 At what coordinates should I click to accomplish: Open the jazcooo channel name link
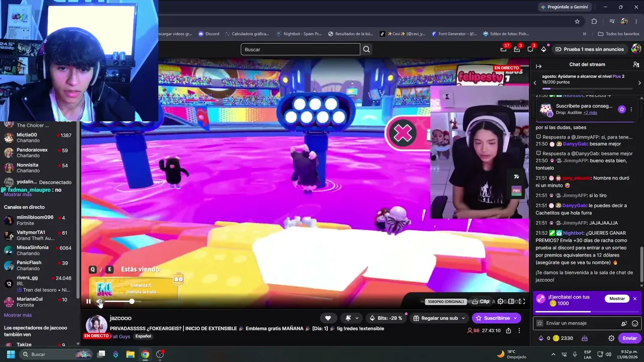[121, 318]
